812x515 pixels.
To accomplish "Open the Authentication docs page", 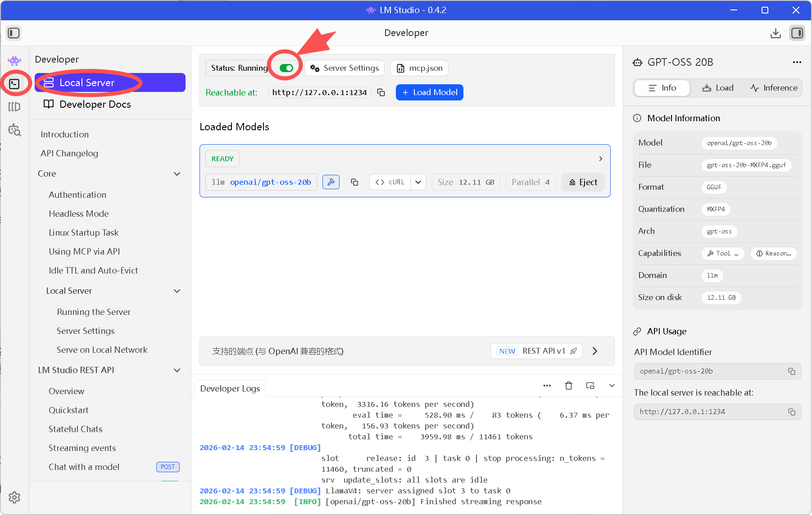I will (x=77, y=195).
